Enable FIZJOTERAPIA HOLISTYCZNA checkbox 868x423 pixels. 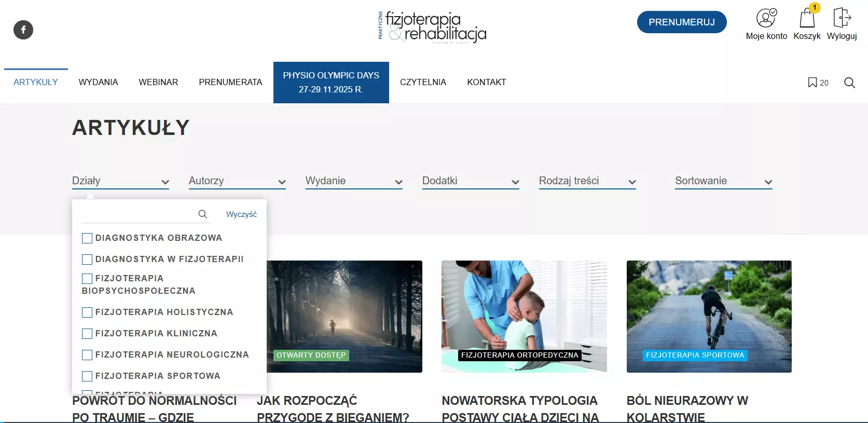(x=87, y=312)
